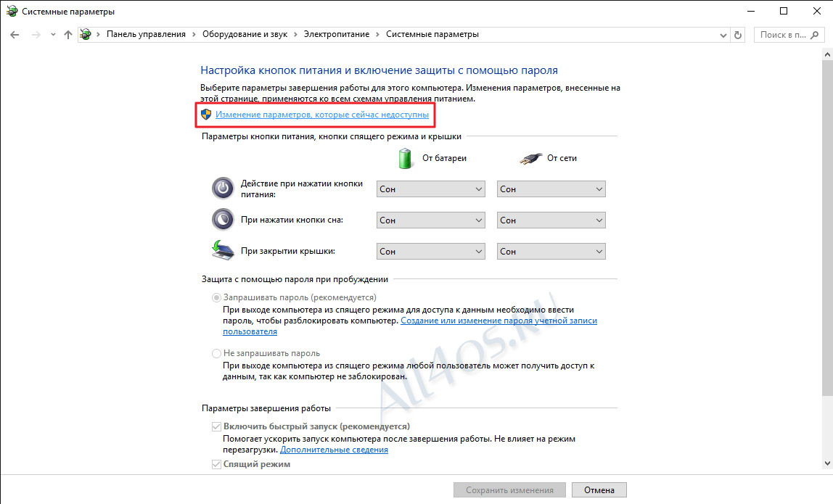
Task: Open plugged-in dropdown for sleep button
Action: click(x=551, y=220)
